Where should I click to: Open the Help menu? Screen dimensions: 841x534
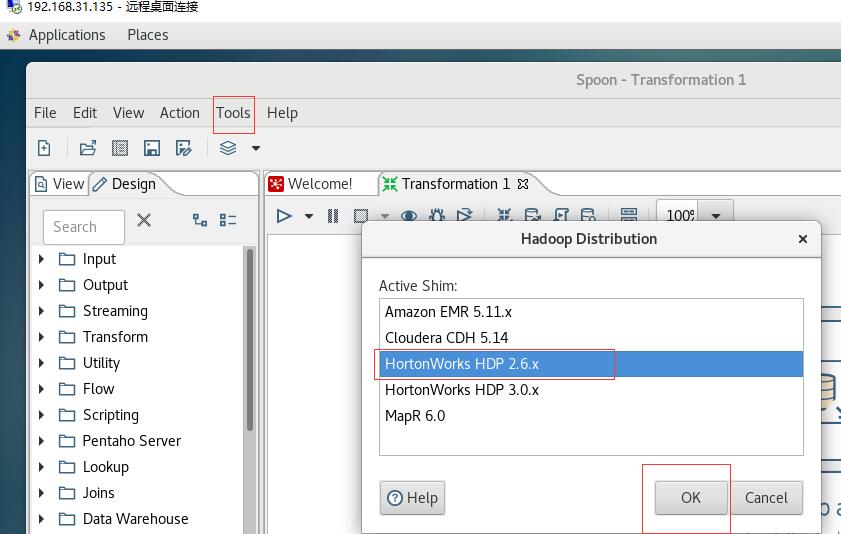coord(282,113)
